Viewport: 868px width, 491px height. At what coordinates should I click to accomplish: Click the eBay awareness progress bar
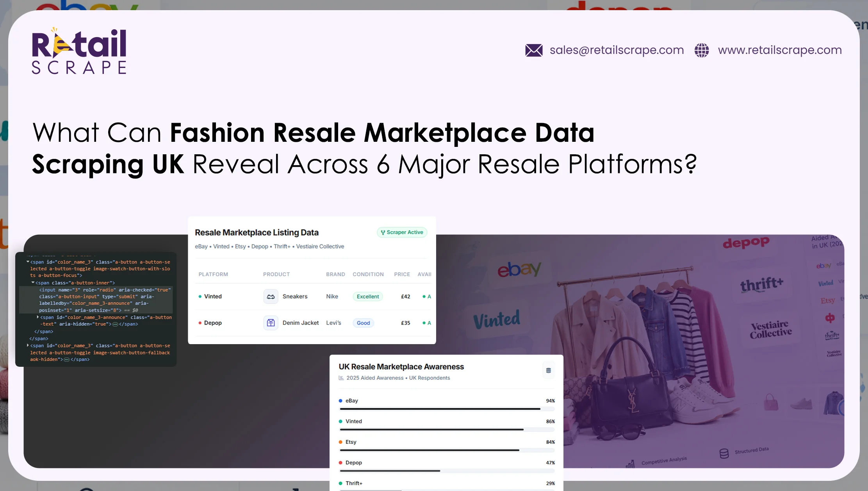[447, 409]
